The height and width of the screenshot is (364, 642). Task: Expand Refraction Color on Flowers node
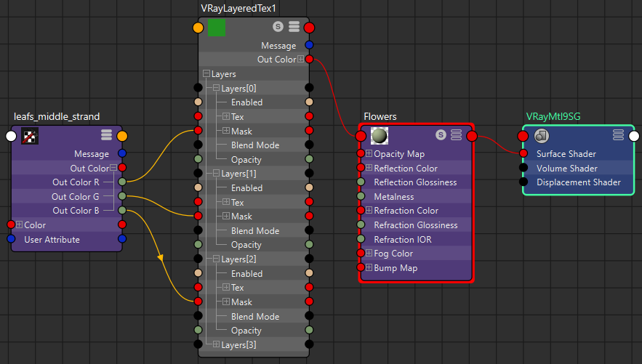pos(369,210)
